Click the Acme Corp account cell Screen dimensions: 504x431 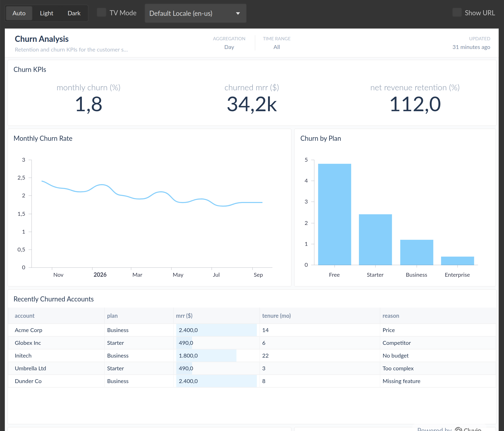coord(56,330)
